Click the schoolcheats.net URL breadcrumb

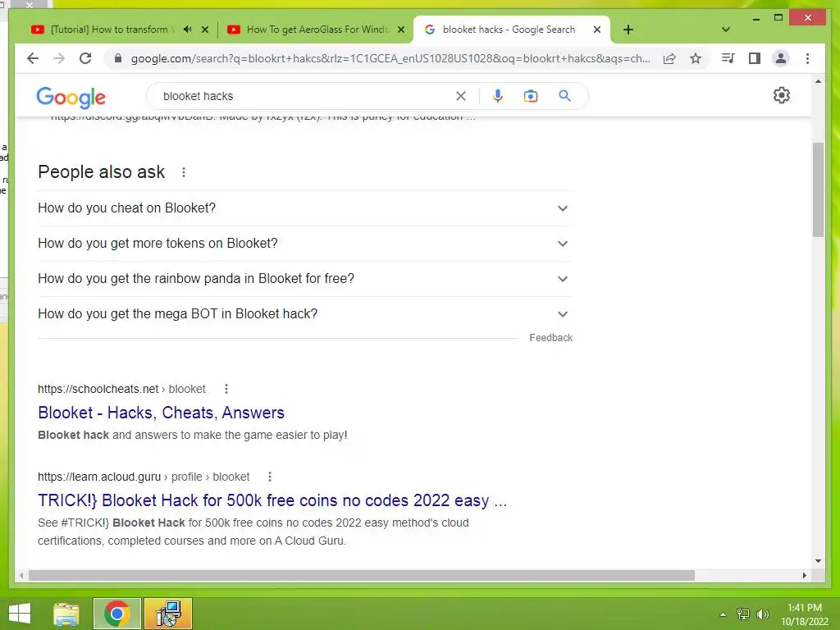(x=121, y=389)
